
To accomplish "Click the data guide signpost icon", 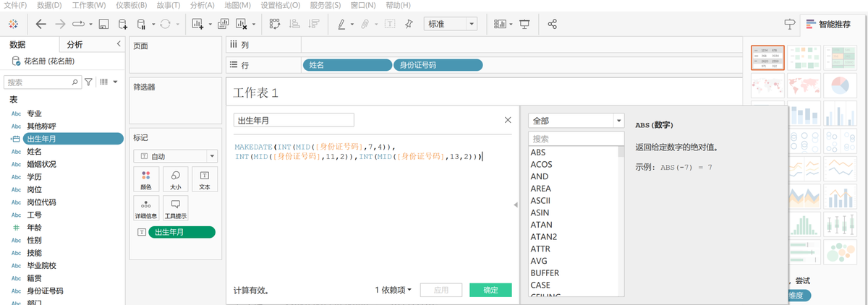I will [790, 24].
